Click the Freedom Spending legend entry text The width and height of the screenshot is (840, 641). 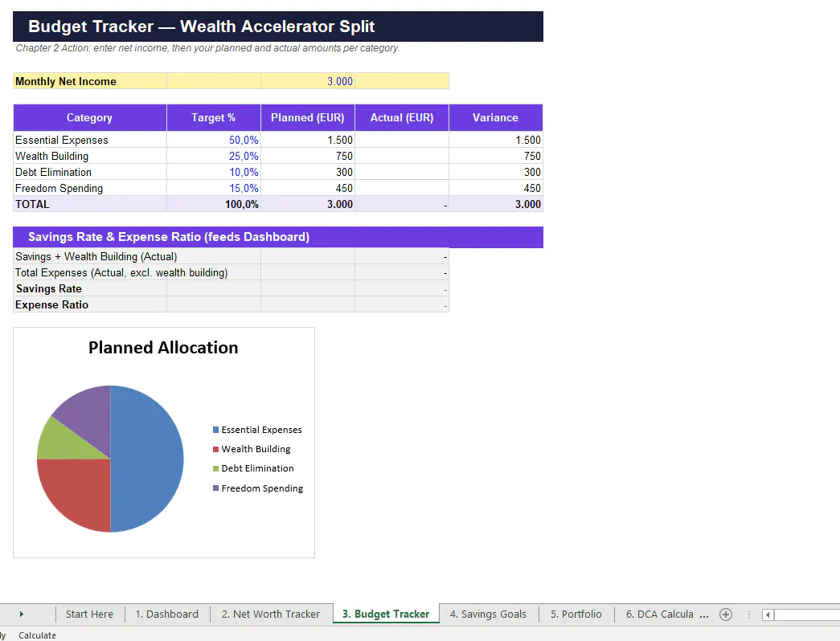pyautogui.click(x=262, y=488)
